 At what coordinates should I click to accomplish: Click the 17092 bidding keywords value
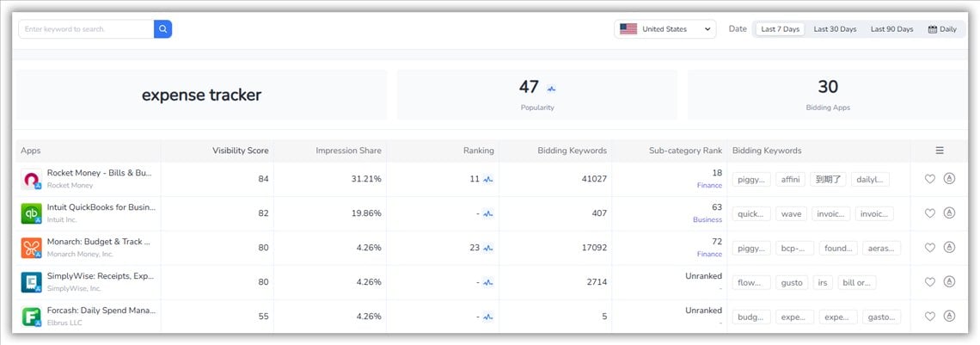(595, 248)
